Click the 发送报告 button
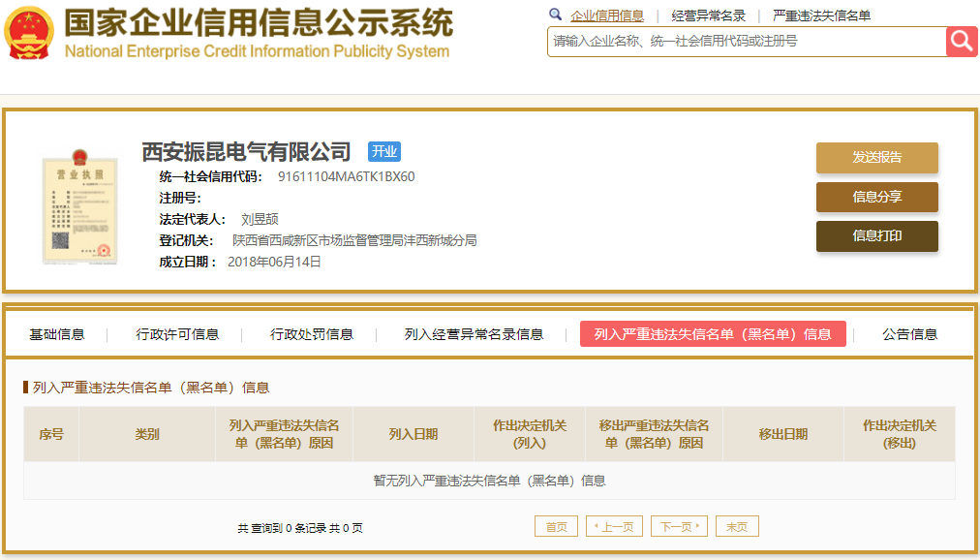980x560 pixels. click(x=877, y=158)
